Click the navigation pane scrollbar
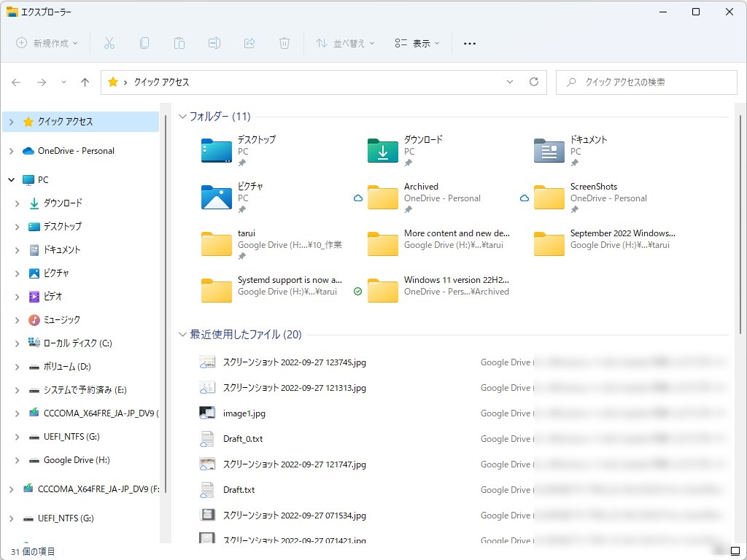The width and height of the screenshot is (747, 560). pos(166,305)
